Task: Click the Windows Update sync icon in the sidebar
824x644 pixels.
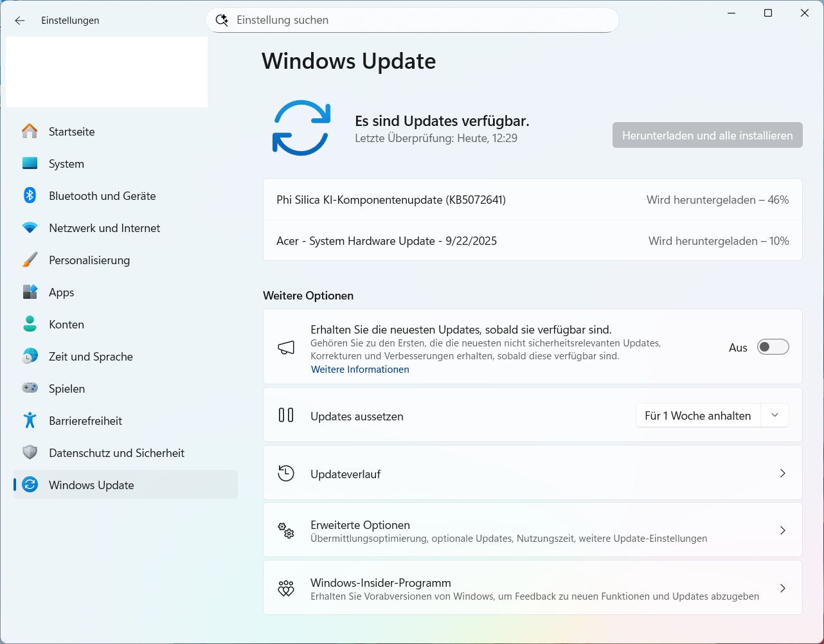Action: pos(30,485)
